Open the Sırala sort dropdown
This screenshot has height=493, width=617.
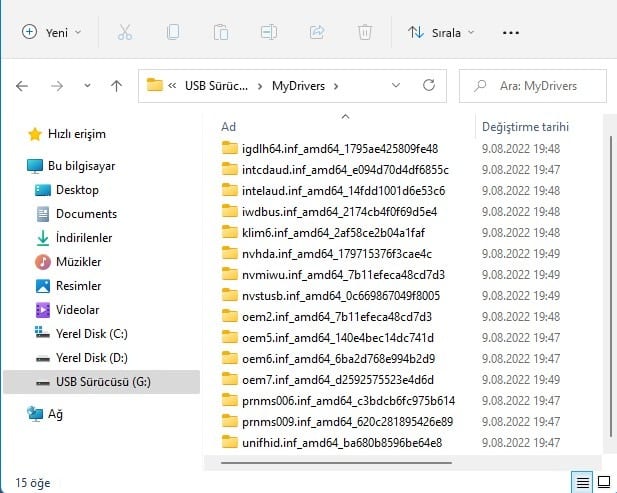(441, 32)
